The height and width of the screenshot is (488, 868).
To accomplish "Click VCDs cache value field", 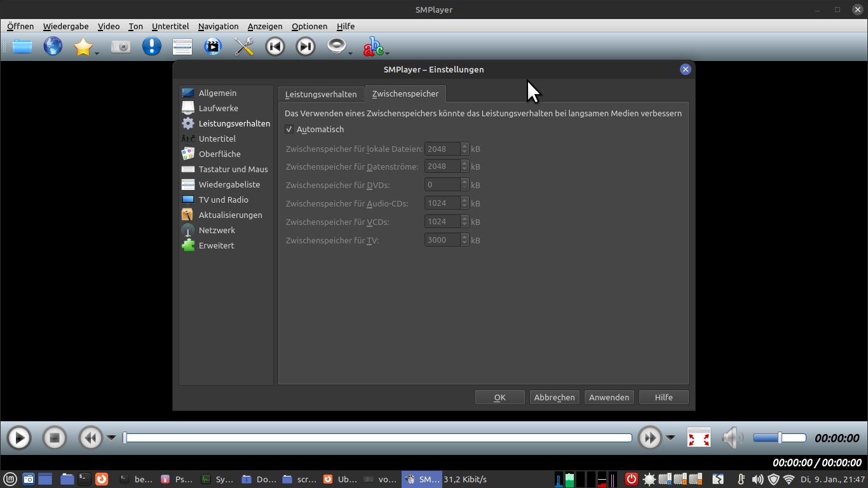I will click(442, 222).
